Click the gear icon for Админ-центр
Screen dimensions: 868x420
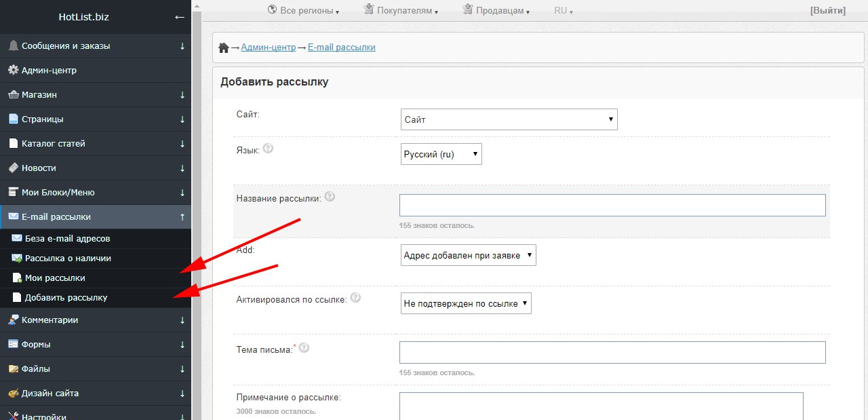point(13,70)
